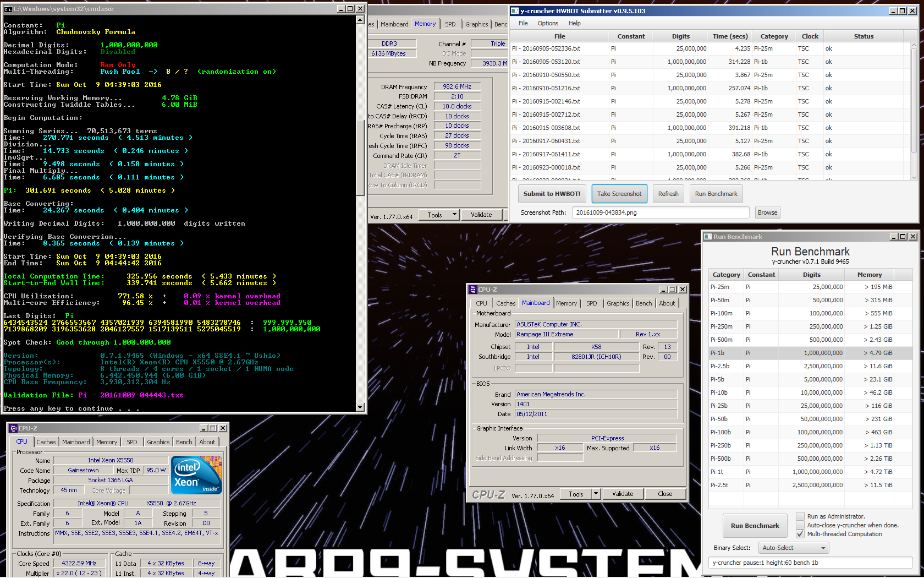Click the DRAM Frequency 982.6 MHz value
Image resolution: width=924 pixels, height=578 pixels.
457,86
